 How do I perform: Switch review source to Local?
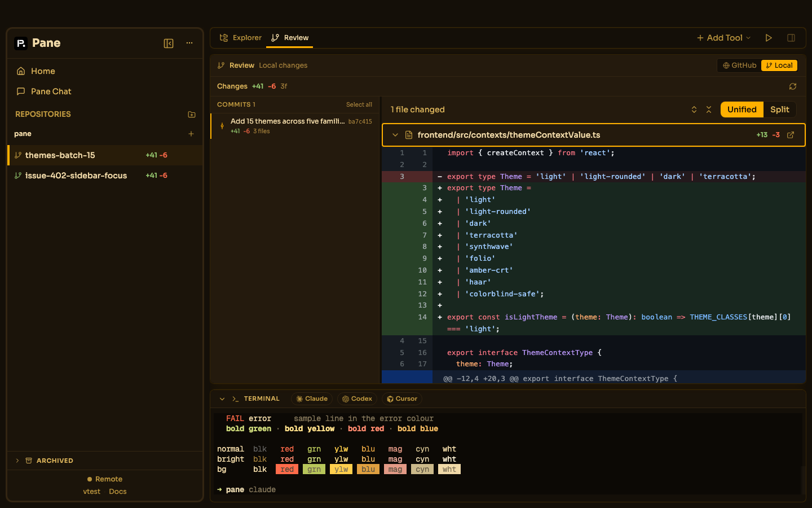pyautogui.click(x=779, y=65)
